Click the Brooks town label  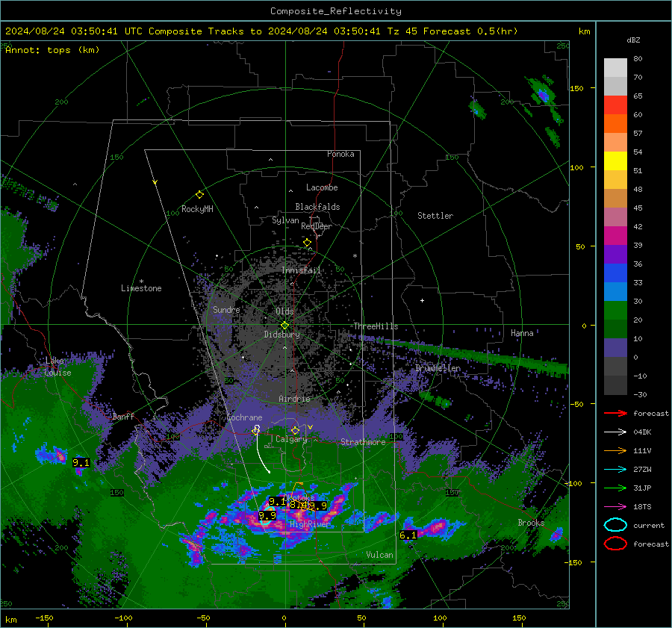click(531, 523)
